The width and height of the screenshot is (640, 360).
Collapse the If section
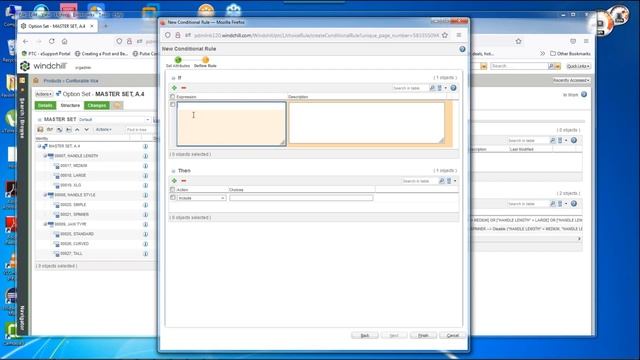[x=173, y=78]
